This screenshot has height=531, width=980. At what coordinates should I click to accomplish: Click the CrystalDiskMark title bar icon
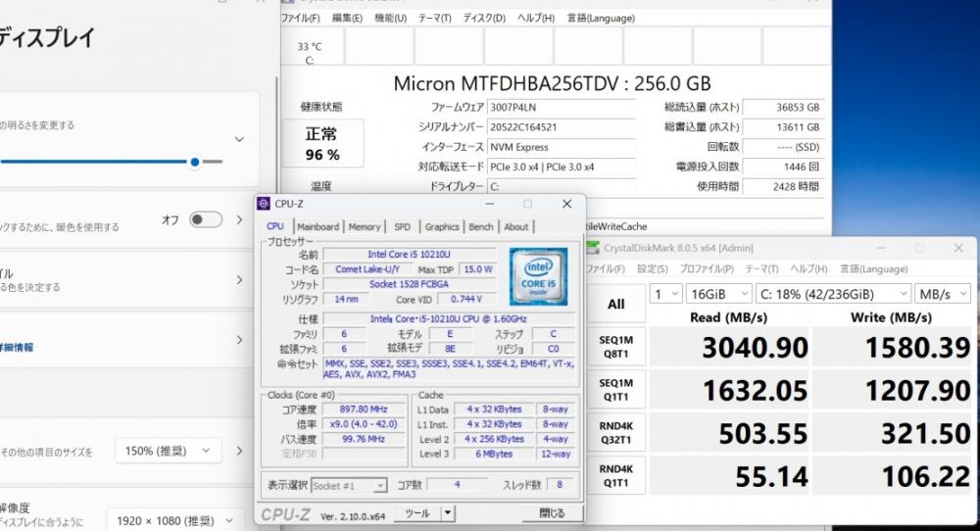(x=593, y=248)
